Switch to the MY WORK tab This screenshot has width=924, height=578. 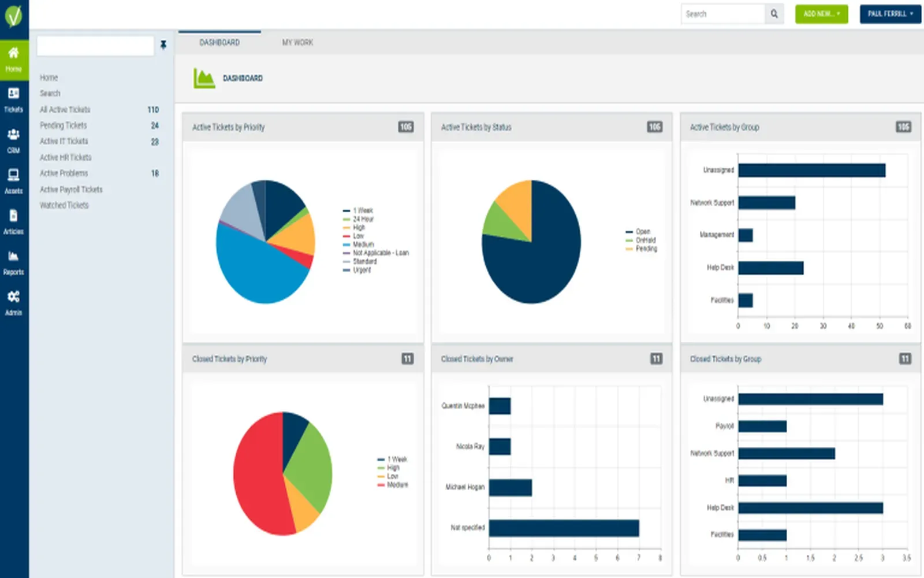tap(297, 42)
